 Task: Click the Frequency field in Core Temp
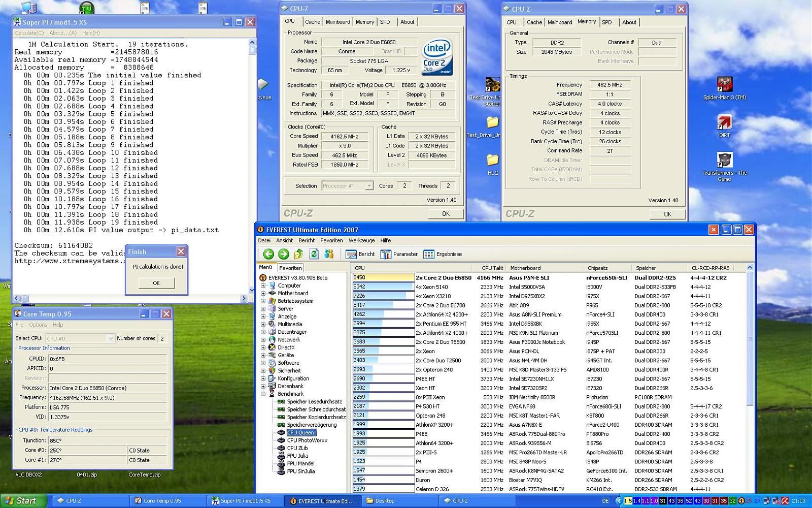coord(107,398)
